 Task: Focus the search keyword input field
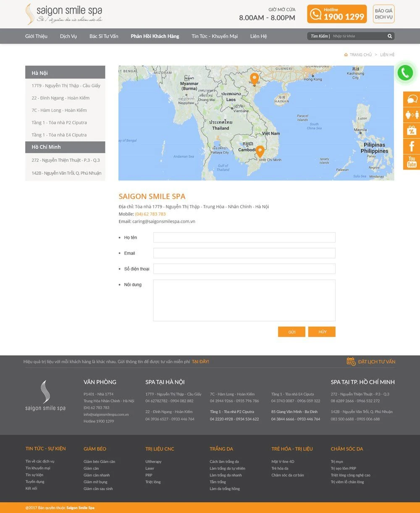[x=358, y=36]
